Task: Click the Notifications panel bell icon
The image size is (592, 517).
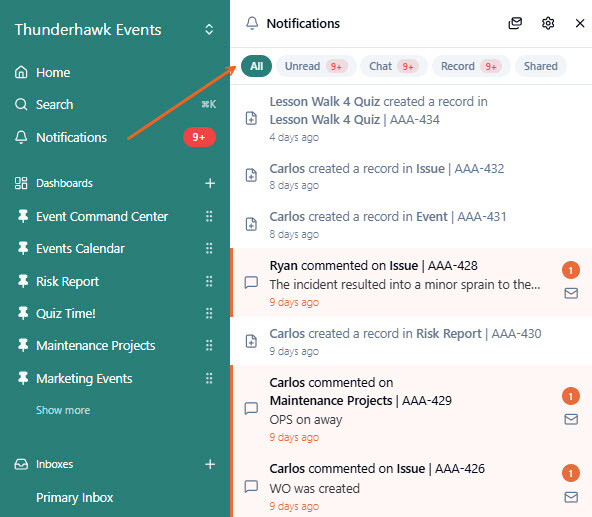Action: [x=252, y=23]
